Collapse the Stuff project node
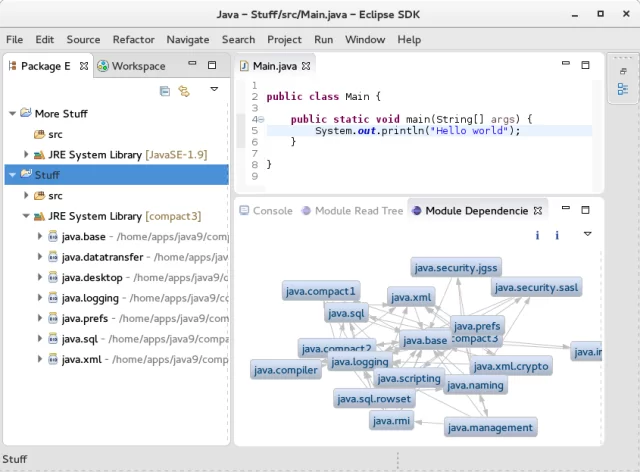Viewport: 640px width, 472px height. [12, 175]
